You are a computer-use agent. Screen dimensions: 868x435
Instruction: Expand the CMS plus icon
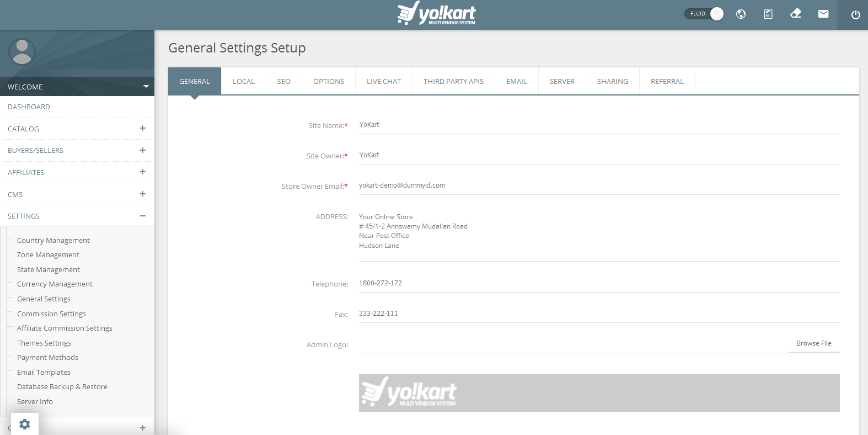143,194
